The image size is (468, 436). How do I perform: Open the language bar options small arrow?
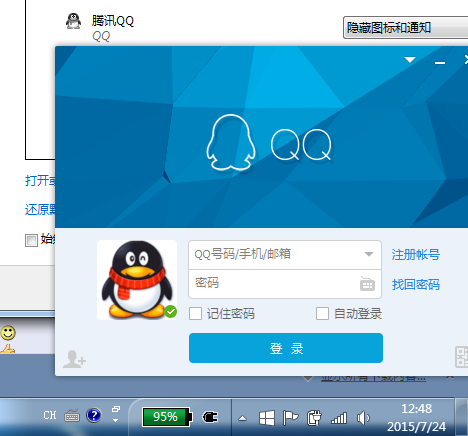[115, 421]
